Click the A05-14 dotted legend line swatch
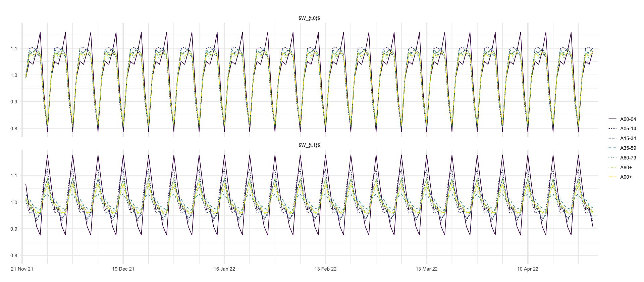Screen dimensions: 644x282 tap(612, 129)
